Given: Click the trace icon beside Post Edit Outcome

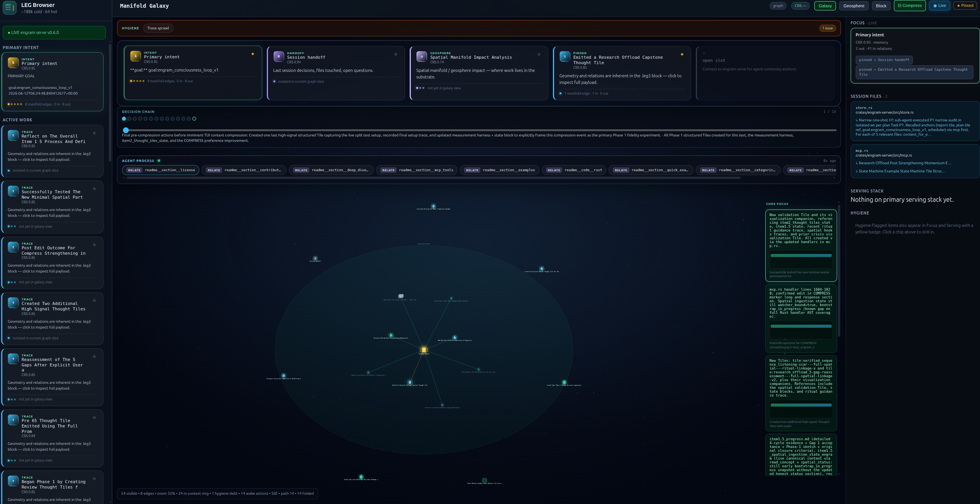Looking at the screenshot, I should click(x=13, y=247).
